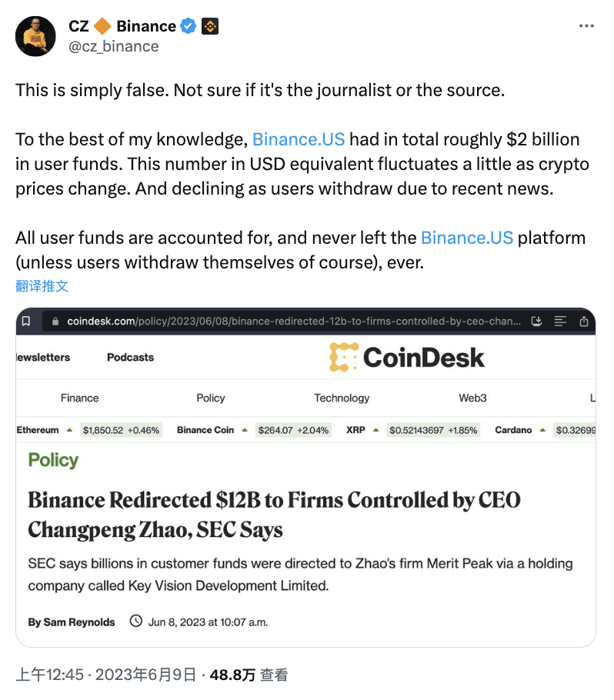
Task: Select the Policy menu item
Action: 210,398
